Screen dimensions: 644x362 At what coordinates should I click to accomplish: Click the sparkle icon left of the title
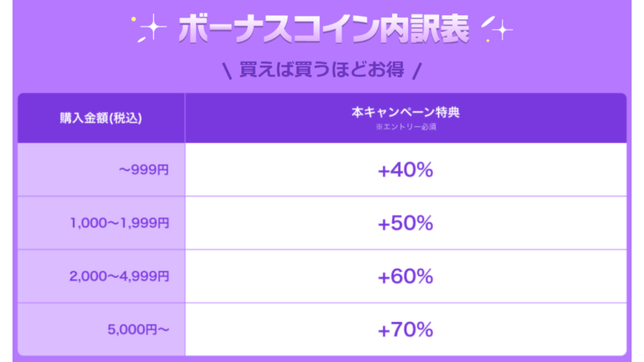(x=155, y=28)
